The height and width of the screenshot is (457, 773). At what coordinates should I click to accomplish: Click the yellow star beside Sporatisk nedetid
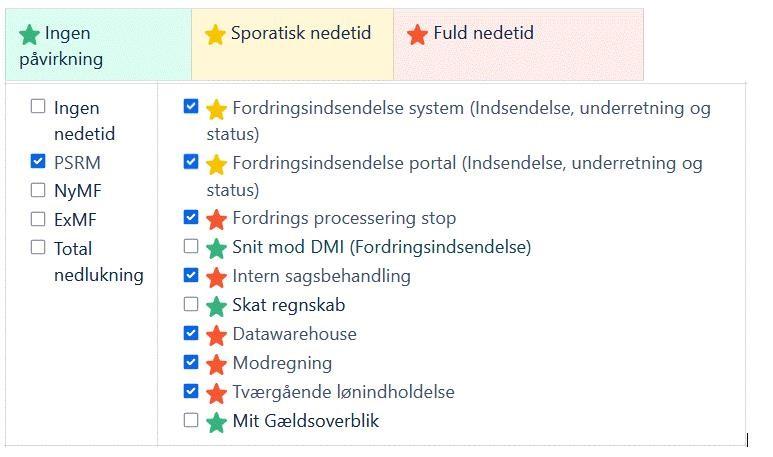point(215,35)
